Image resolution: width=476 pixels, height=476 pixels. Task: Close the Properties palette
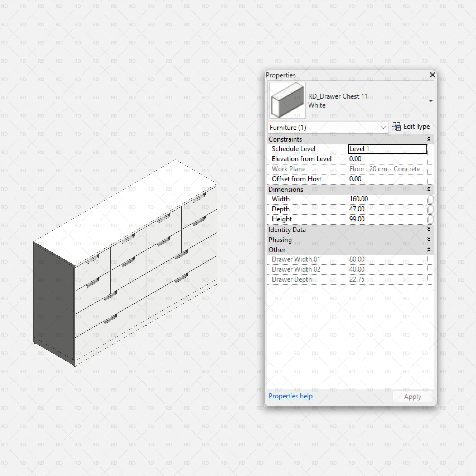(432, 75)
